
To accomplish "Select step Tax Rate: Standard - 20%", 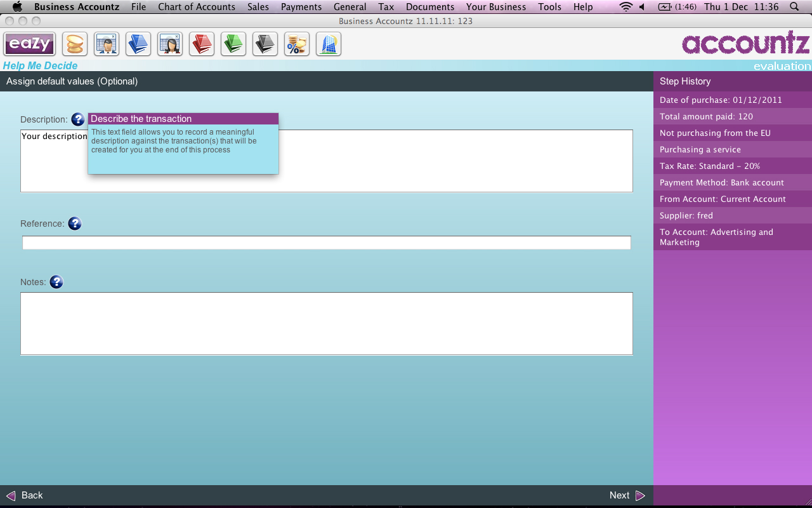I will click(x=733, y=166).
